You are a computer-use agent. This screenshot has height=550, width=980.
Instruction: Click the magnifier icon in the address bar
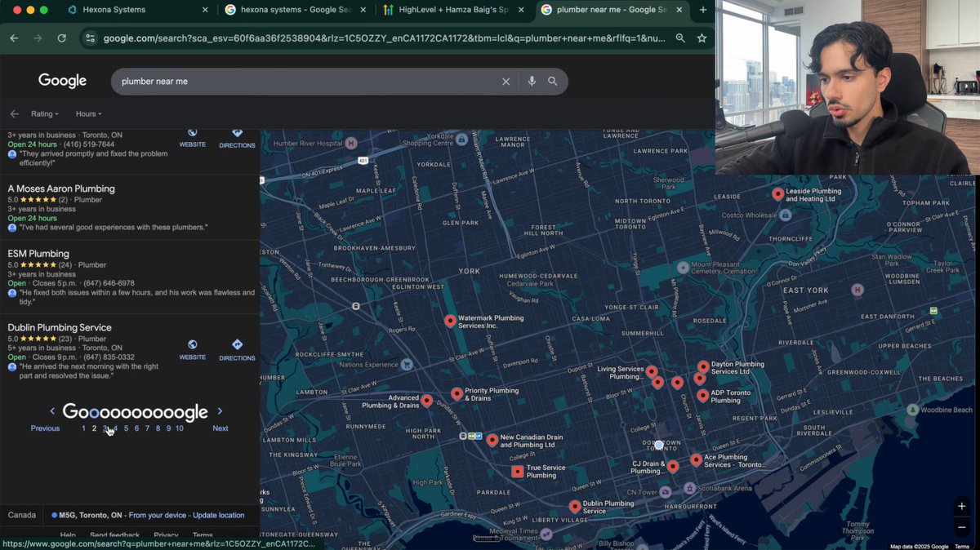tap(680, 38)
